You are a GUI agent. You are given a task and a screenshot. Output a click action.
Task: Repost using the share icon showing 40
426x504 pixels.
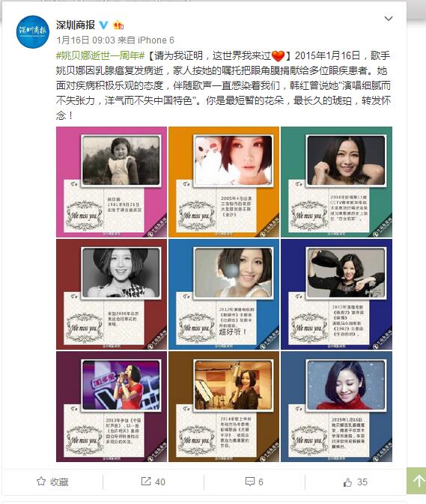tap(153, 482)
